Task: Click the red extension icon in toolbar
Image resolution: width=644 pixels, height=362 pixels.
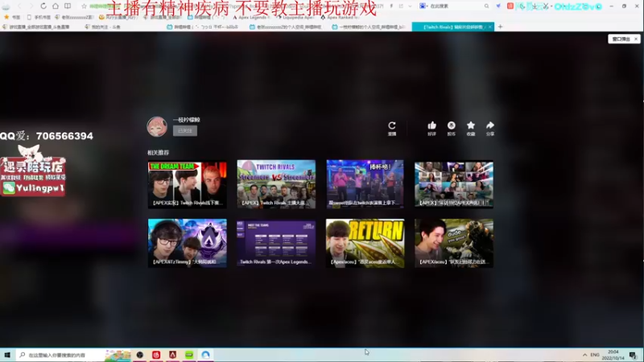Action: point(510,6)
